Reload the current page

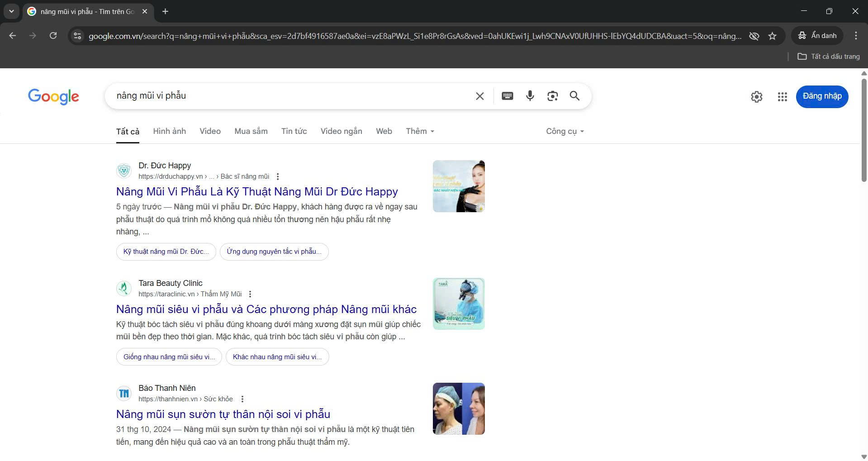(53, 36)
